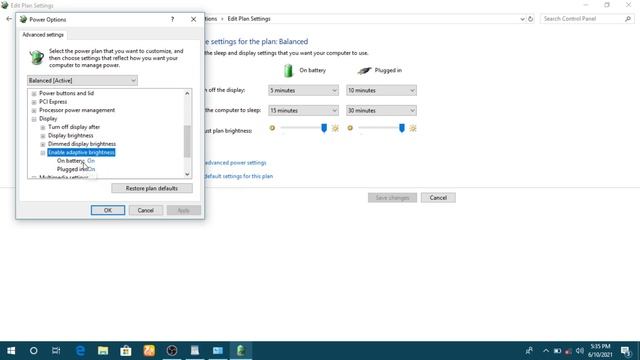Click Edit Plan Settings breadcrumb
This screenshot has width=640, height=360.
click(x=249, y=19)
